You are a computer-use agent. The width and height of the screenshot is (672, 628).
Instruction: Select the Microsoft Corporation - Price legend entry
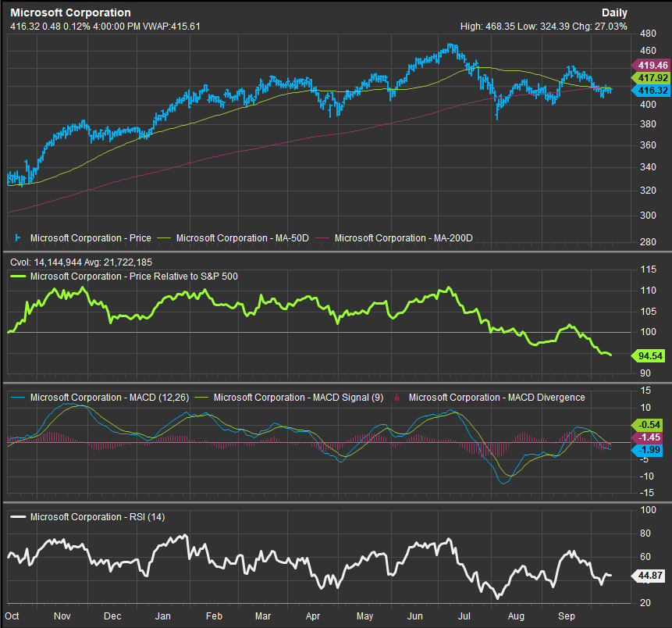(x=91, y=238)
